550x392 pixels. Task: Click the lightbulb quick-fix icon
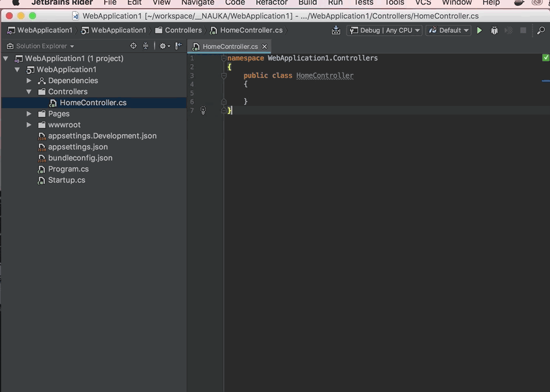[203, 110]
